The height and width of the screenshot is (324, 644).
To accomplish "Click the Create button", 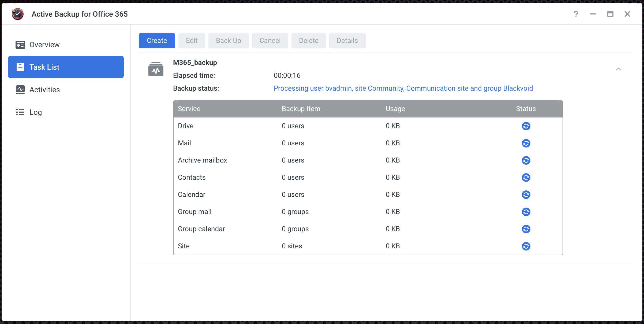I will coord(156,40).
